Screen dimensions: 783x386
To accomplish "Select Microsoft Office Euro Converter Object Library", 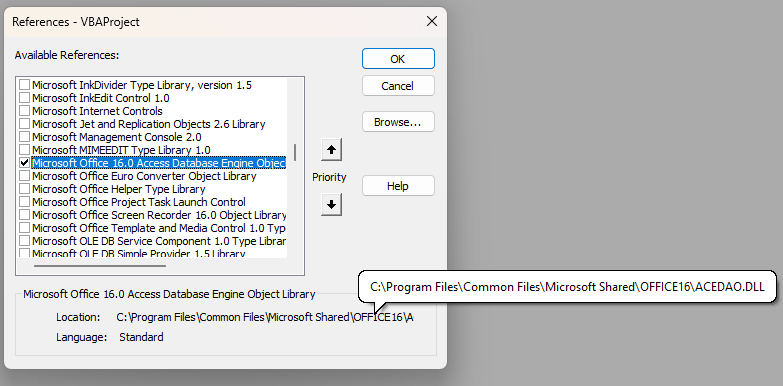I will 144,176.
